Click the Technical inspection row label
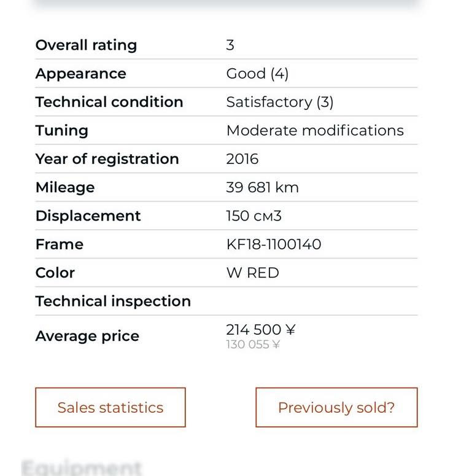453x476 pixels. click(113, 302)
